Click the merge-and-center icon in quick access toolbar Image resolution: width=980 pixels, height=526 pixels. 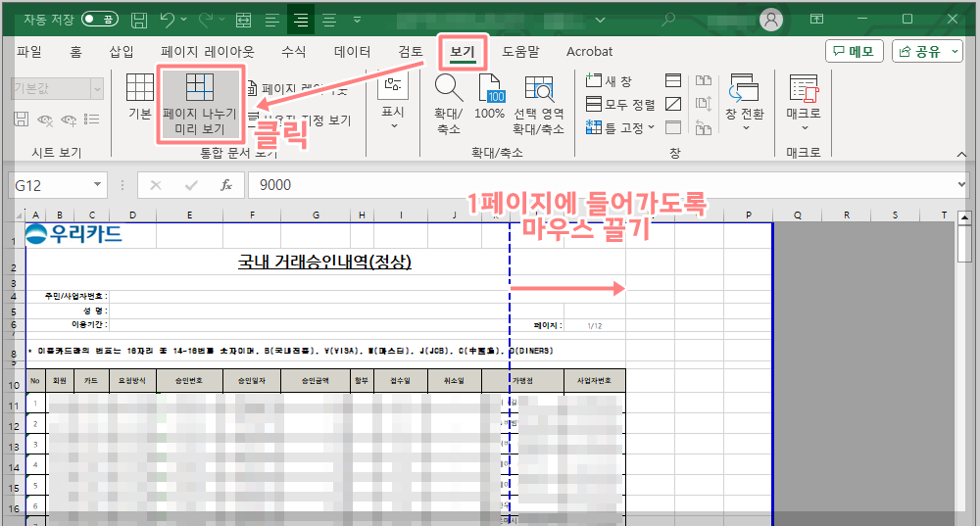click(x=243, y=20)
